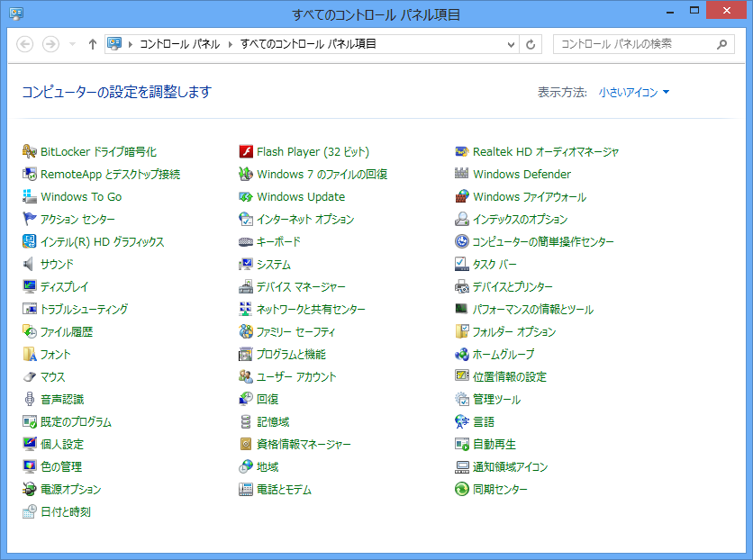Open the 個人設定 link
This screenshot has height=560, width=753.
pyautogui.click(x=62, y=445)
